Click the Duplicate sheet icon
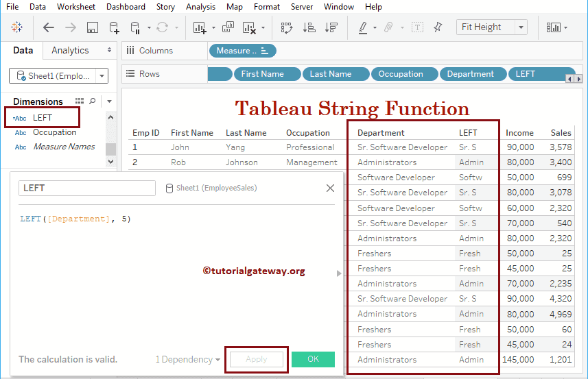Screen dimensions: 588x379 [x=228, y=27]
